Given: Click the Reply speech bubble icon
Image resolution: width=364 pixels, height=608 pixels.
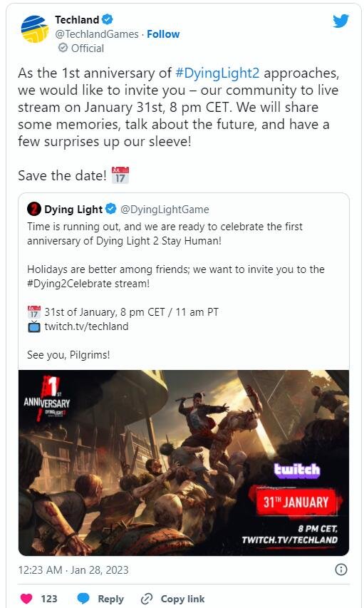Looking at the screenshot, I should click(x=83, y=598).
